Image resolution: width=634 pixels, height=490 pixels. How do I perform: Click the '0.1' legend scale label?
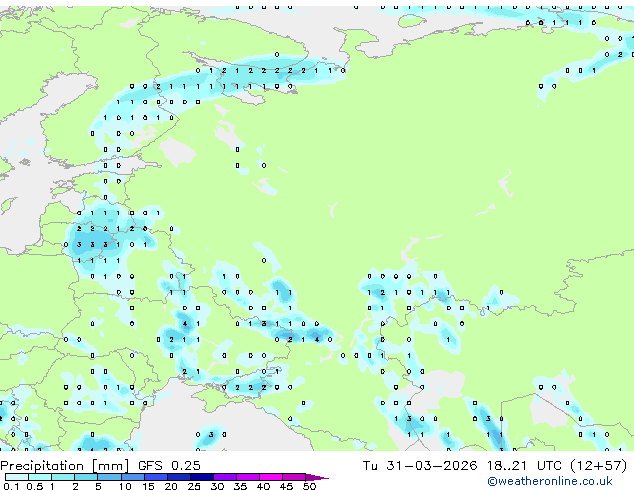pyautogui.click(x=11, y=486)
